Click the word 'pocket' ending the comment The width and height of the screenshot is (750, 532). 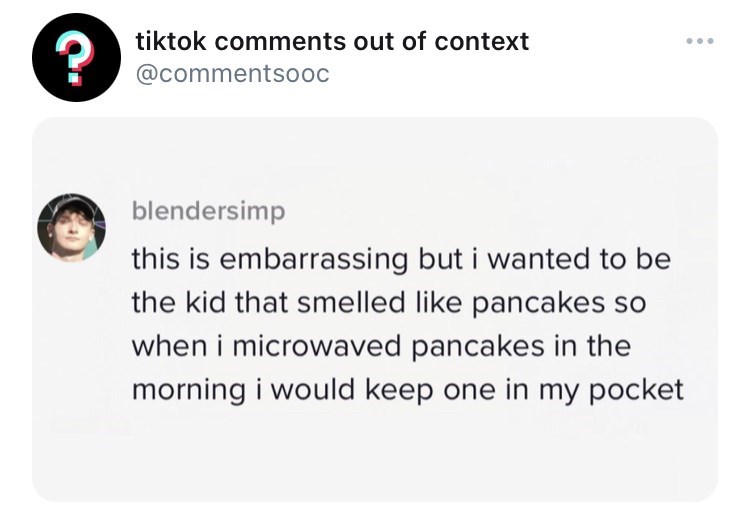point(636,391)
